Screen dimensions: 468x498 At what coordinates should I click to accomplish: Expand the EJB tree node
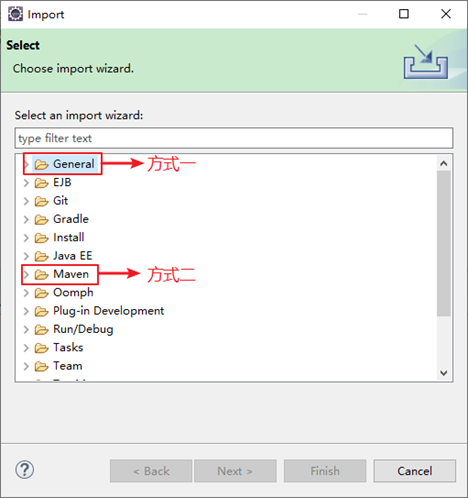[26, 183]
